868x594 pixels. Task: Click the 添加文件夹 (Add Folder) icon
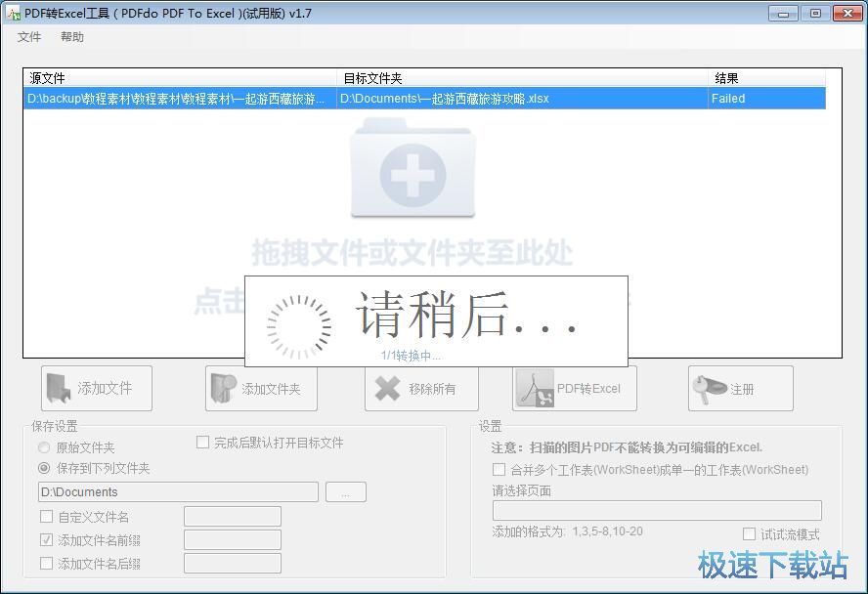tap(220, 388)
